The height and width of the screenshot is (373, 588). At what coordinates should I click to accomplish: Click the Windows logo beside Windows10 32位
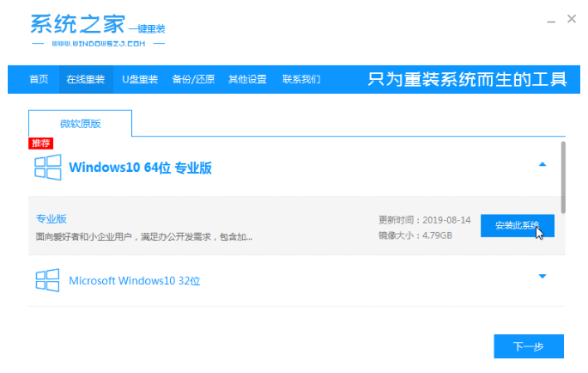(47, 280)
